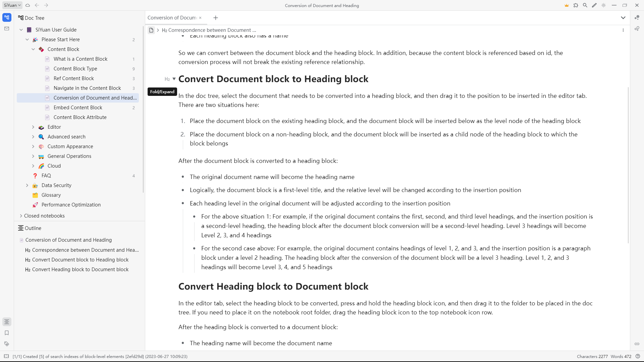Open the plugins puzzle icon
Screen dimensions: 644x362
(576, 5)
